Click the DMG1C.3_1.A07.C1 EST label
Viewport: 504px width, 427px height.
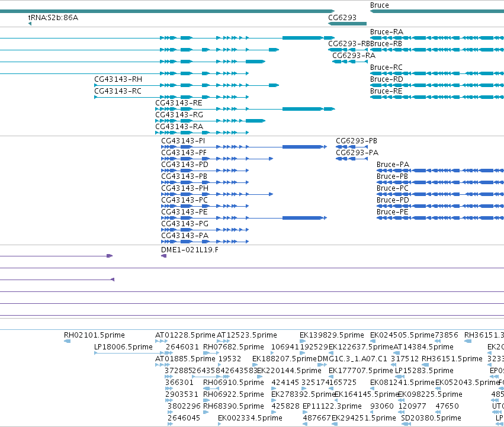[352, 359]
